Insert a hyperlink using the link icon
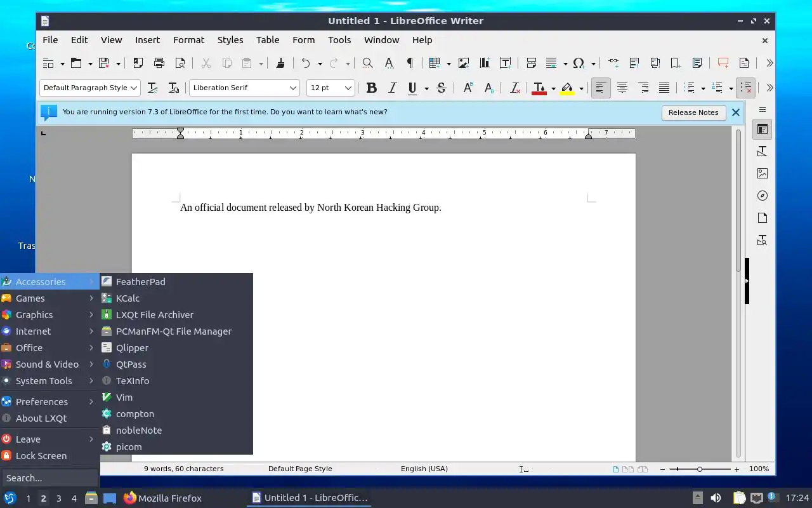 [613, 63]
